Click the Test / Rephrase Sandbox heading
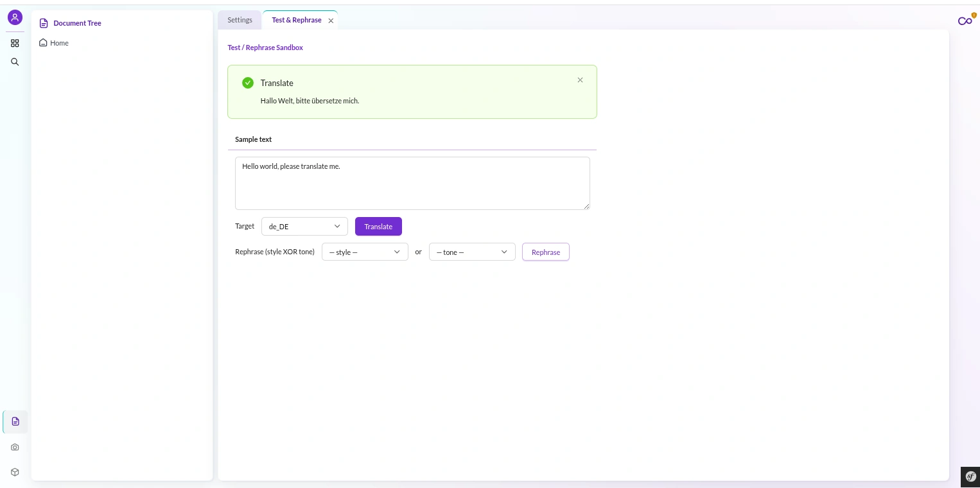The height and width of the screenshot is (488, 980). [x=265, y=48]
